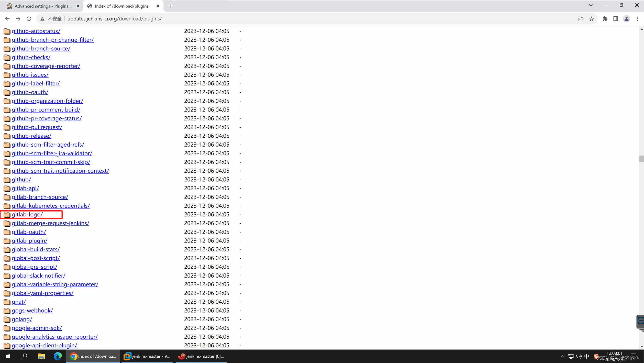The height and width of the screenshot is (363, 644).
Task: Close the Advanced settings Plugins tab
Action: tap(78, 6)
